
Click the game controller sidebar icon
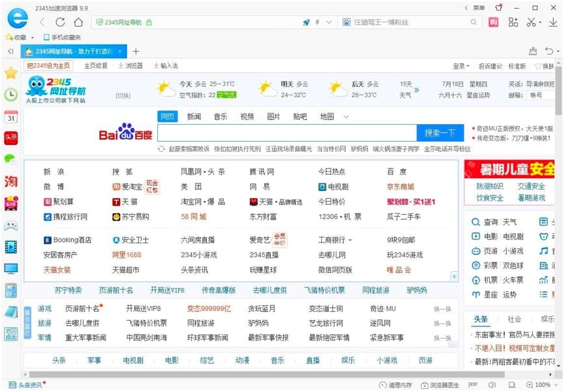(x=11, y=226)
